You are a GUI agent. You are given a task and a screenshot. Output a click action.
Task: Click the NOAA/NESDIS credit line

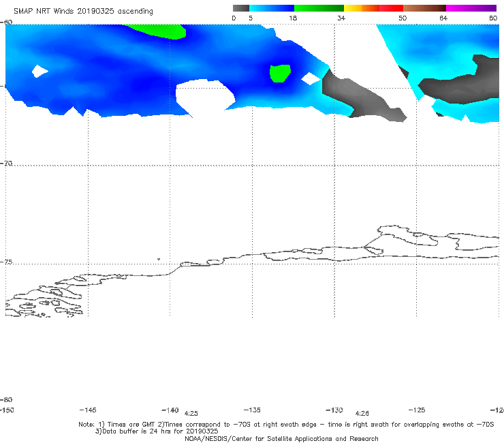[x=281, y=438]
